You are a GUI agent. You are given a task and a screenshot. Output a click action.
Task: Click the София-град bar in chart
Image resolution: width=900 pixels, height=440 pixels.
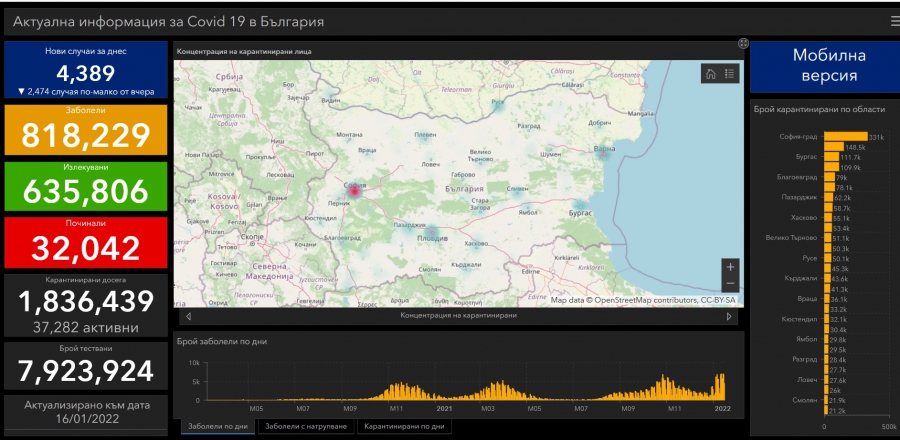tap(845, 136)
